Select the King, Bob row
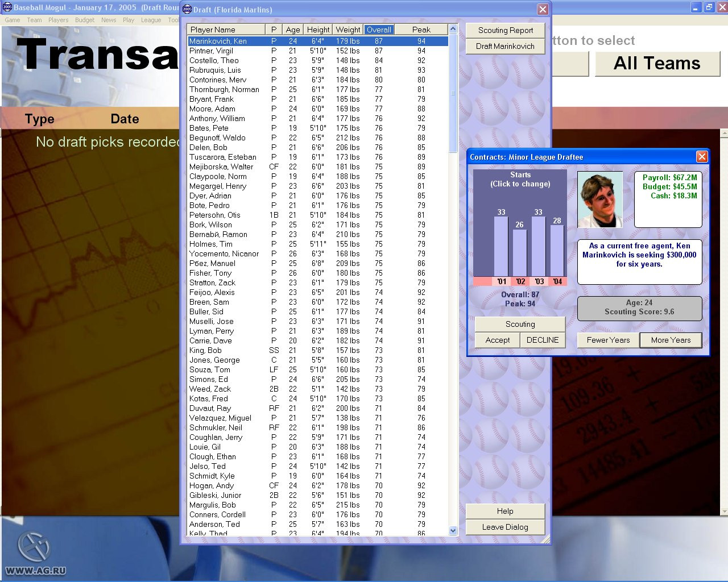The image size is (728, 582). pyautogui.click(x=318, y=350)
